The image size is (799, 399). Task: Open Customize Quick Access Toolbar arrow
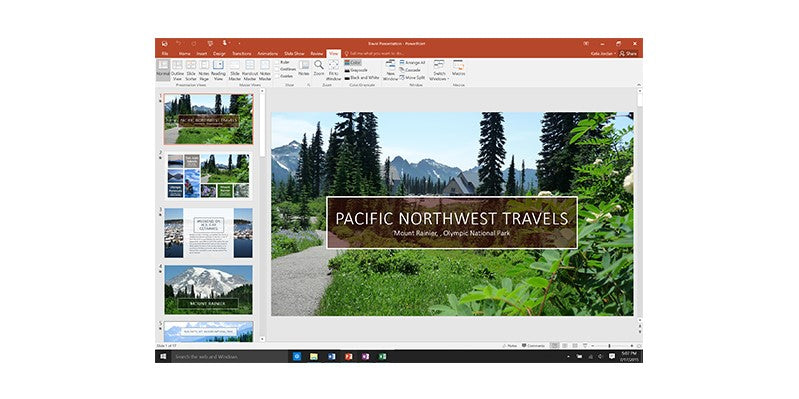239,44
